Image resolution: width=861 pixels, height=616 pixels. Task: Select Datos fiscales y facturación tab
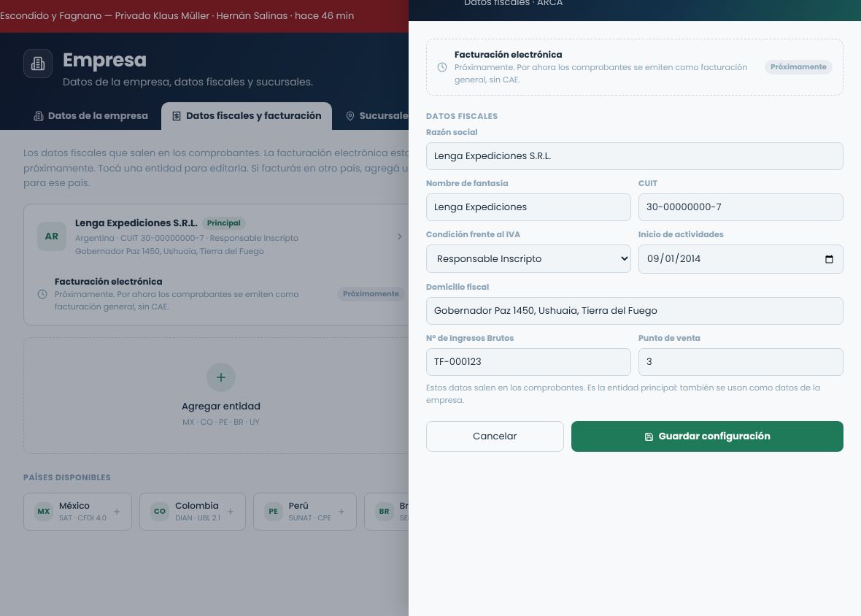(247, 116)
